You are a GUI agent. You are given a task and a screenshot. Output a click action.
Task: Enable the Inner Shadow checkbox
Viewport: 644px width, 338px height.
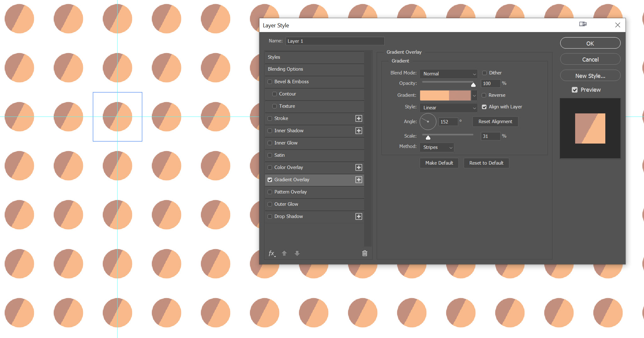pos(270,131)
